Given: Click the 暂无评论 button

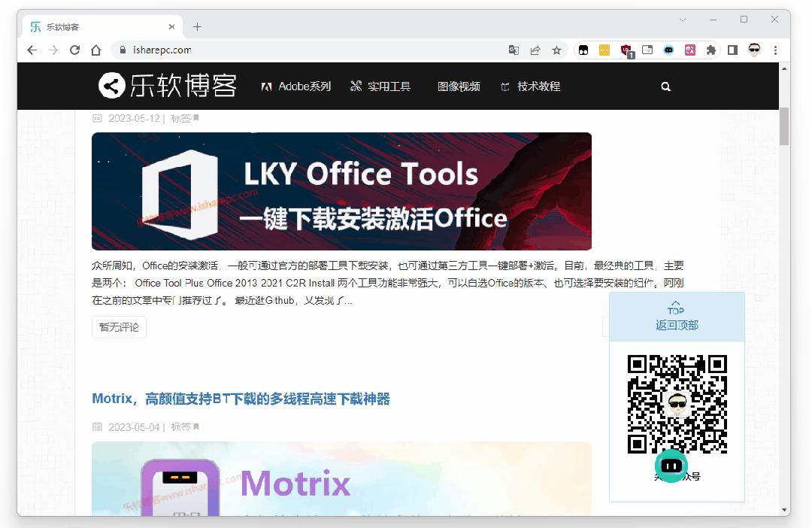Looking at the screenshot, I should (119, 327).
